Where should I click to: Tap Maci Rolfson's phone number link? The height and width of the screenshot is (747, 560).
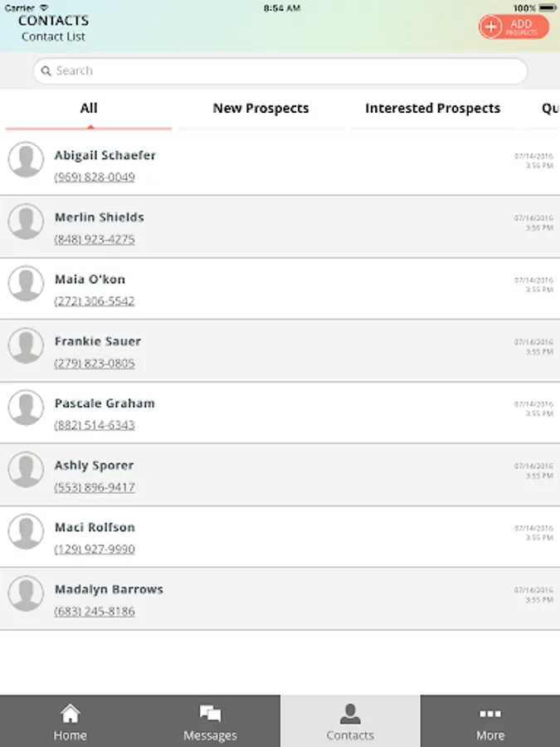(x=95, y=549)
